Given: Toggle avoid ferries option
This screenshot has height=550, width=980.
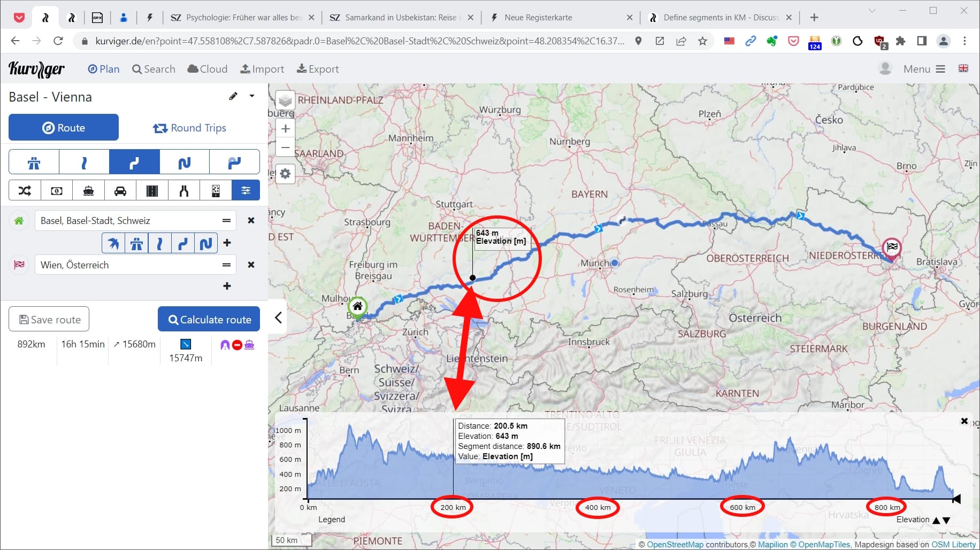Looking at the screenshot, I should point(88,190).
